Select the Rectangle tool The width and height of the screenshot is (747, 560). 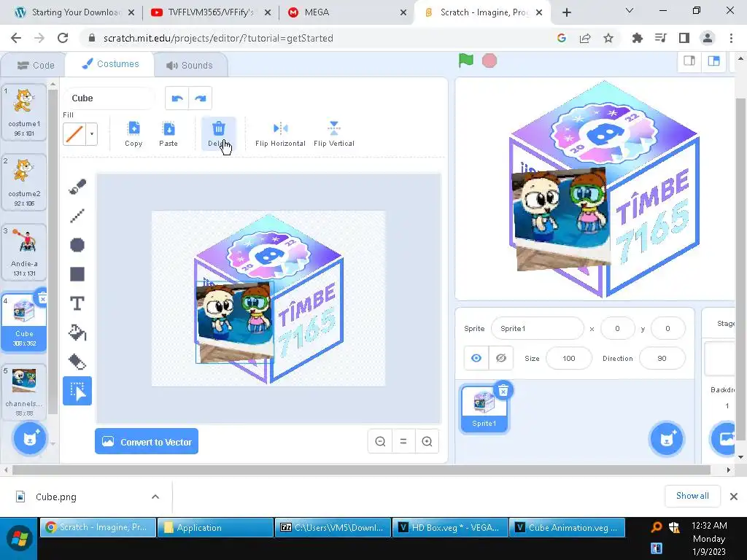pos(77,274)
